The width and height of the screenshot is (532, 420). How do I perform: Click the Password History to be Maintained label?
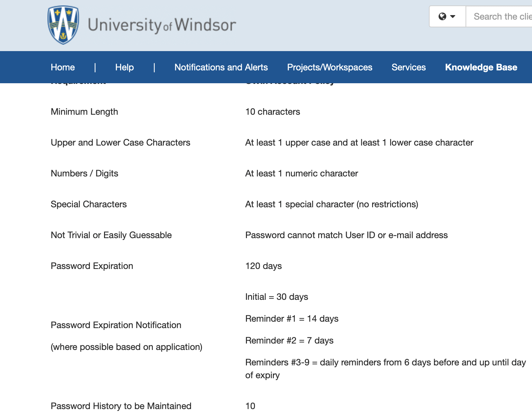coord(121,406)
